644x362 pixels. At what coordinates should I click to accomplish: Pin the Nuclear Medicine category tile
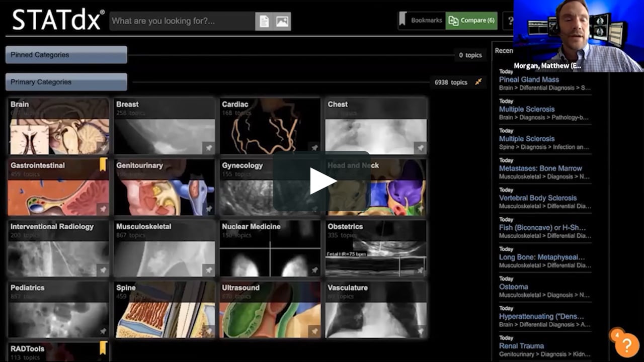[314, 270]
